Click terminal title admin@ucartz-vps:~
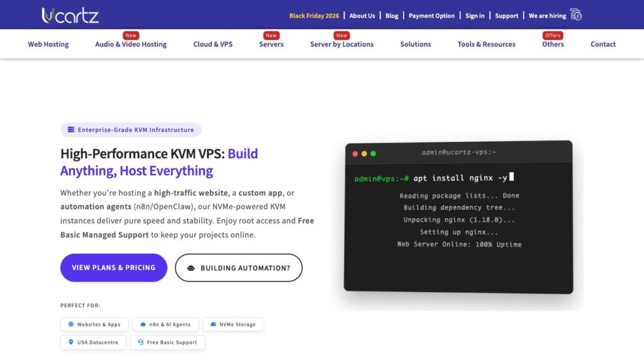Screen dimensions: 644x362 (x=458, y=152)
